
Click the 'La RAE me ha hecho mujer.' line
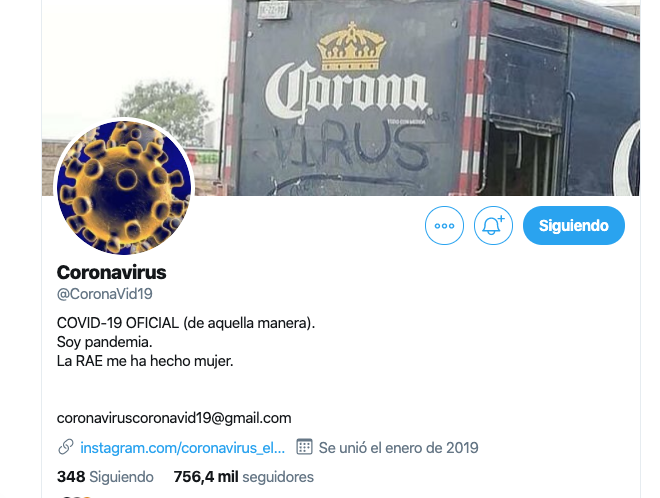(145, 361)
